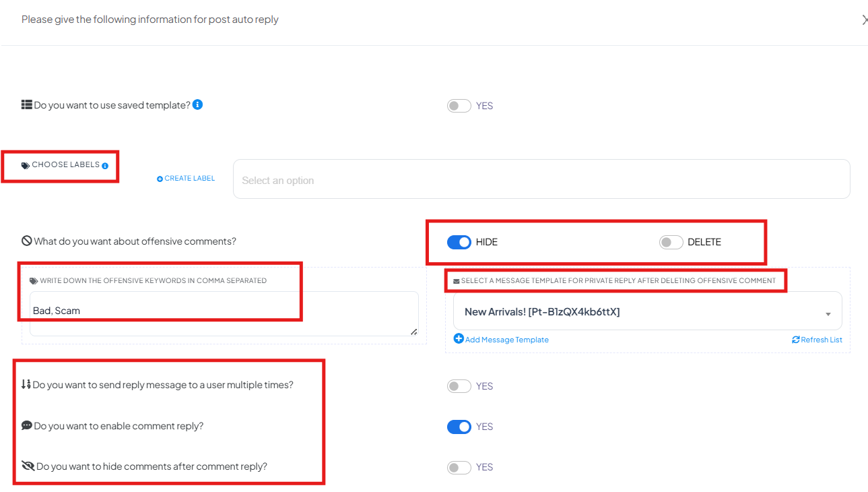The height and width of the screenshot is (492, 868).
Task: Click the offensive keywords text area
Action: [x=224, y=313]
